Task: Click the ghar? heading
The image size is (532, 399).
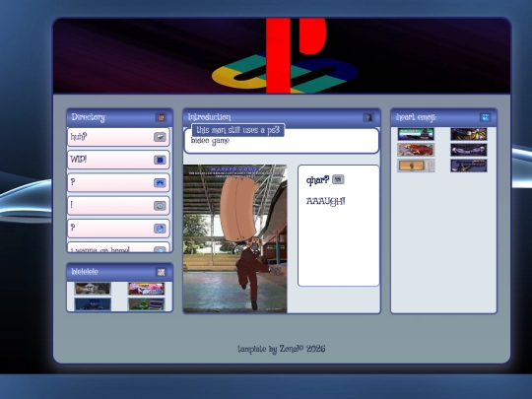Action: pos(317,180)
